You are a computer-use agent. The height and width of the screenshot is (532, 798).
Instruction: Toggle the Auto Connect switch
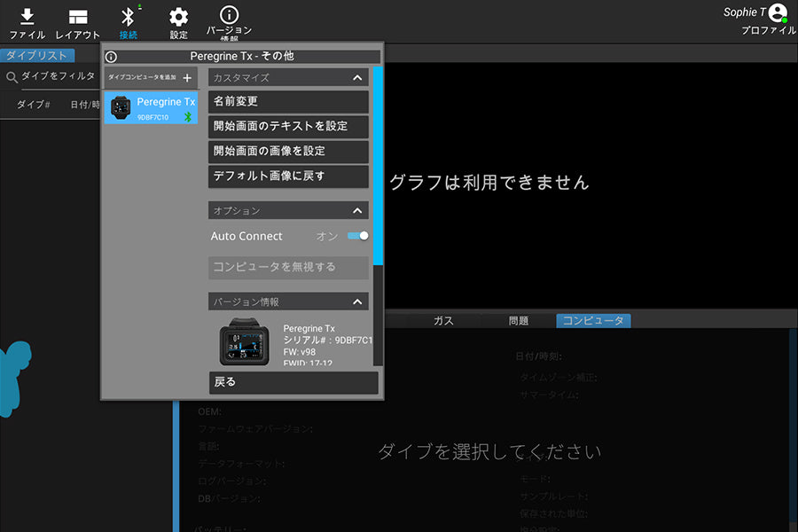(357, 236)
